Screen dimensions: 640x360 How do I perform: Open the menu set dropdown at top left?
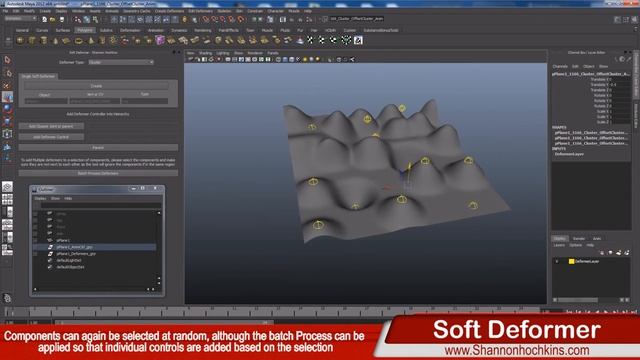(20, 19)
